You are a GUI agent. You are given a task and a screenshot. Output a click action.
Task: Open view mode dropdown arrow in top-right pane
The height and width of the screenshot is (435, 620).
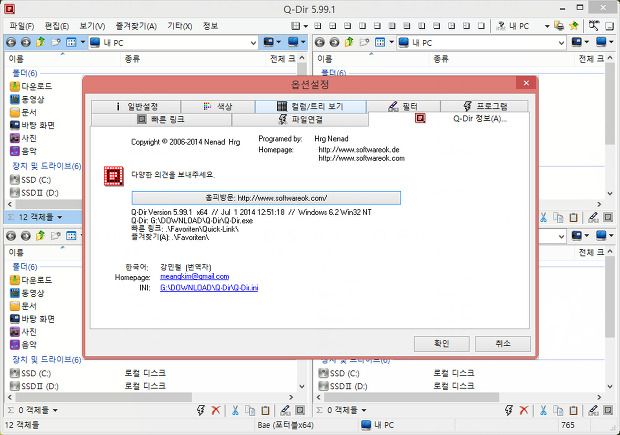pos(391,42)
